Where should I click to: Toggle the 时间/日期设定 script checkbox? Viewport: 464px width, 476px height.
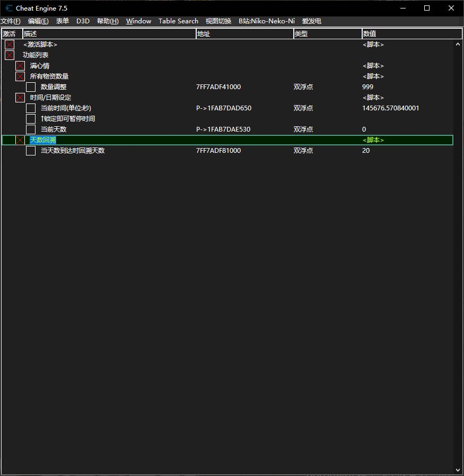coord(20,98)
